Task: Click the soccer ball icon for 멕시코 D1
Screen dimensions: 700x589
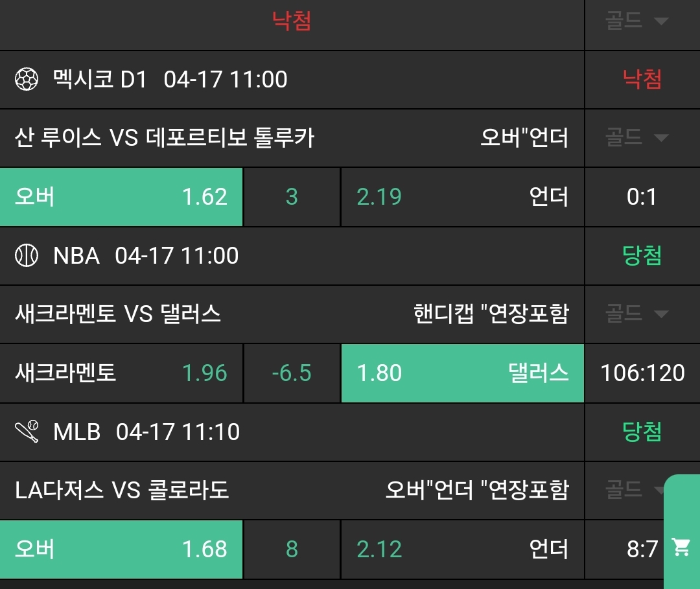Action: (x=27, y=80)
